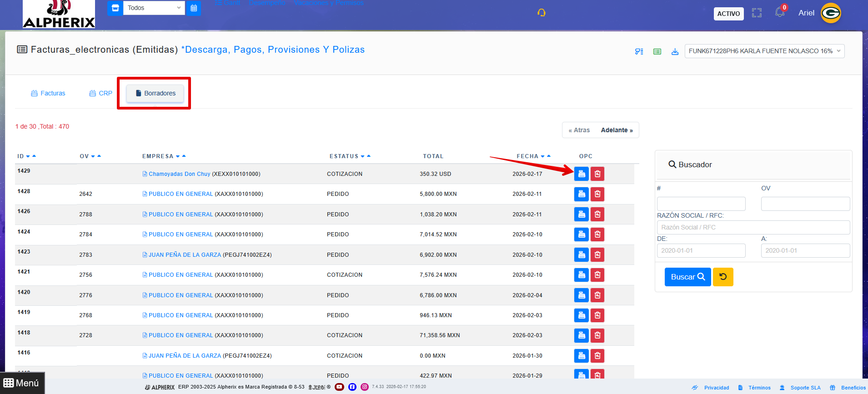Image resolution: width=868 pixels, height=394 pixels.
Task: Go to next page with Adelante
Action: coord(617,130)
